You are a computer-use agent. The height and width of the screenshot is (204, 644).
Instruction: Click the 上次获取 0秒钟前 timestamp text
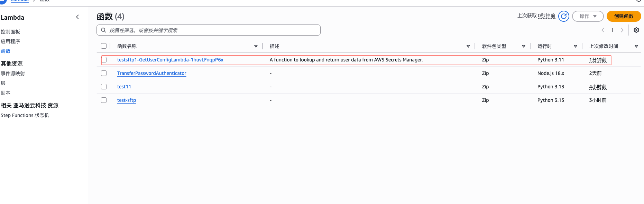[x=536, y=16]
